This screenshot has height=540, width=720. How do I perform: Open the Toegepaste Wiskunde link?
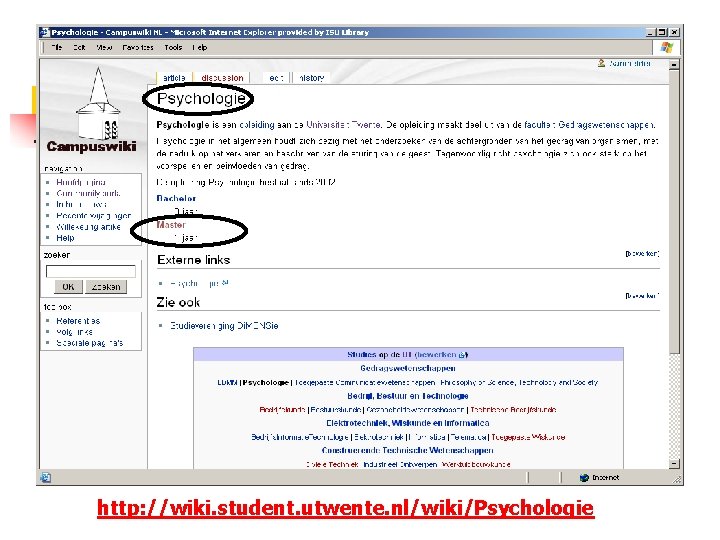tap(528, 437)
